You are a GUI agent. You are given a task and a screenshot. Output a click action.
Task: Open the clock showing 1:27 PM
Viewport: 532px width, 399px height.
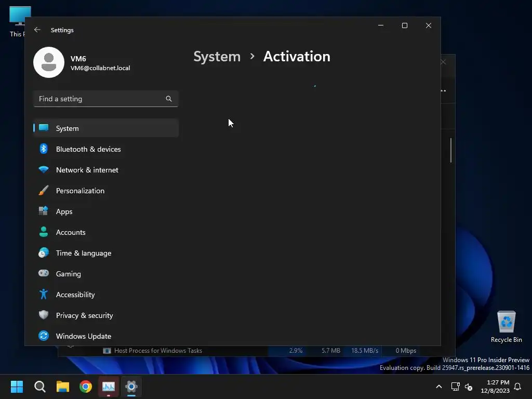coord(495,387)
